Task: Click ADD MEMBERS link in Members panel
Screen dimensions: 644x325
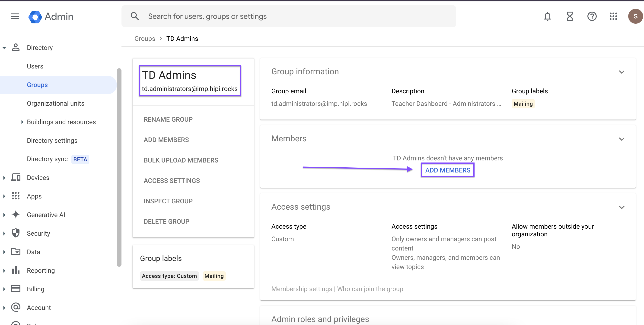Action: (447, 170)
